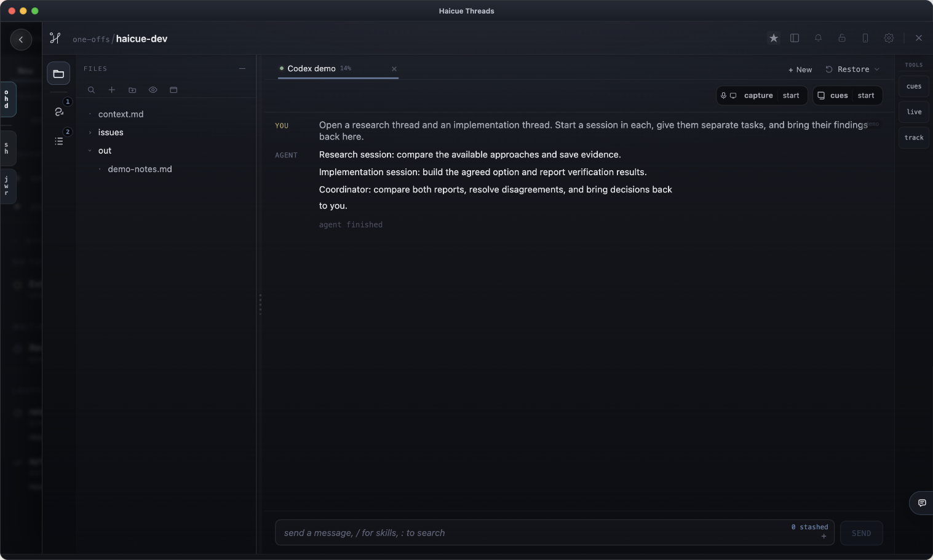Close the panel with the header X

[919, 38]
